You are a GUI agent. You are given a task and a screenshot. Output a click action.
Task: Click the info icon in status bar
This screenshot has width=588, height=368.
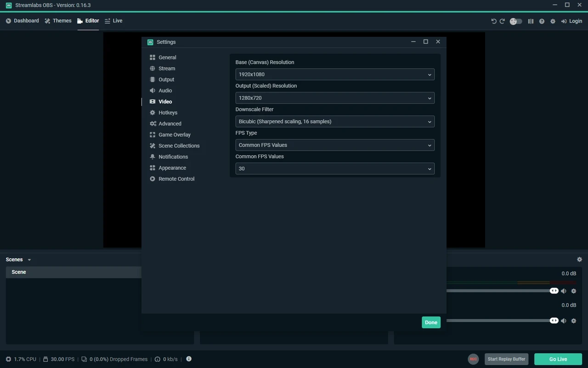pos(189,359)
